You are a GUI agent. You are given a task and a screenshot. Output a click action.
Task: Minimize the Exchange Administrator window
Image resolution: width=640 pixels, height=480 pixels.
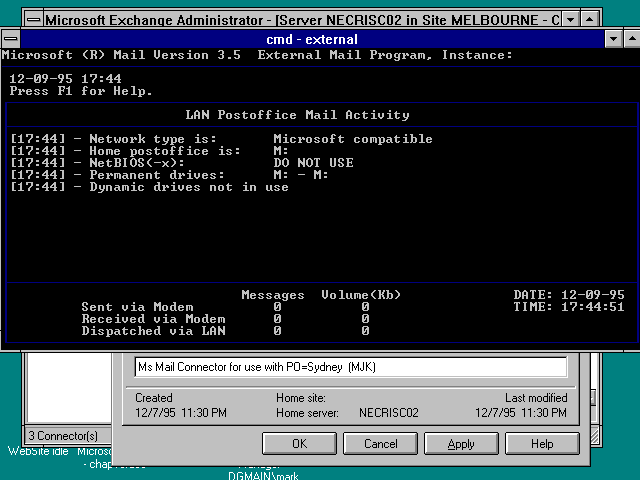[x=570, y=19]
